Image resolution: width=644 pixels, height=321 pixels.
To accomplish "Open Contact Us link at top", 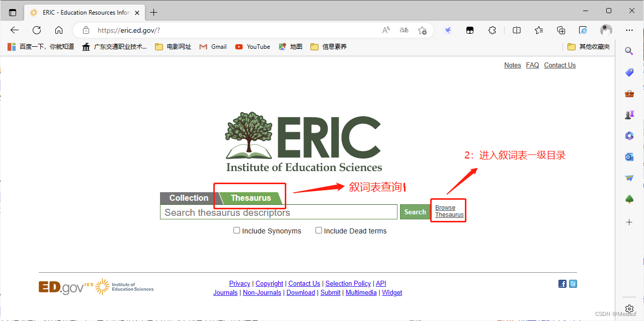I will click(560, 65).
